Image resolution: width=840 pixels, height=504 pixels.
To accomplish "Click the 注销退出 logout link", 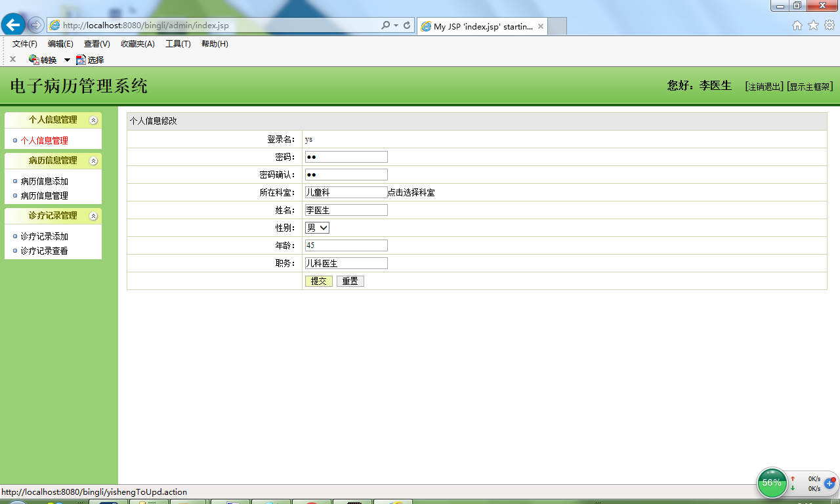I will click(764, 87).
